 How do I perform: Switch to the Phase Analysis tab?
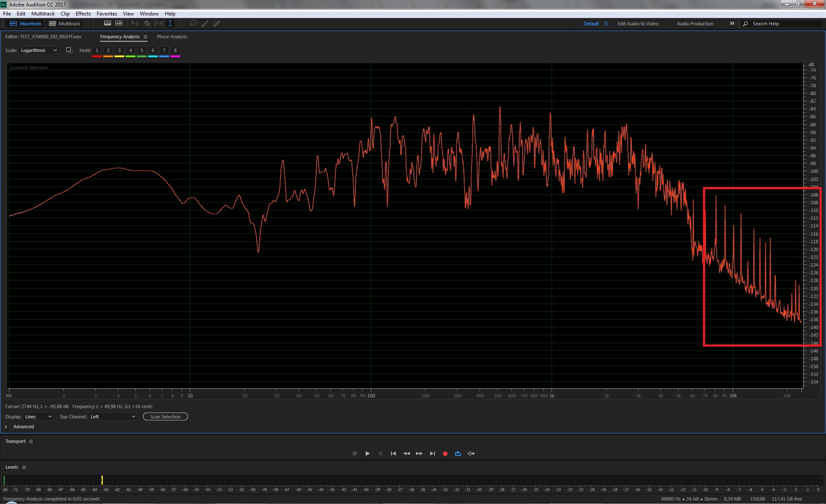click(172, 37)
